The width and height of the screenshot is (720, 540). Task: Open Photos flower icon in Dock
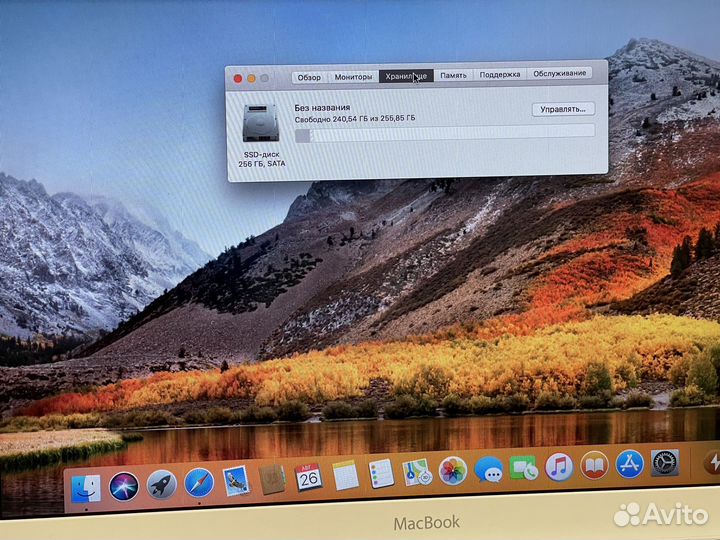453,471
